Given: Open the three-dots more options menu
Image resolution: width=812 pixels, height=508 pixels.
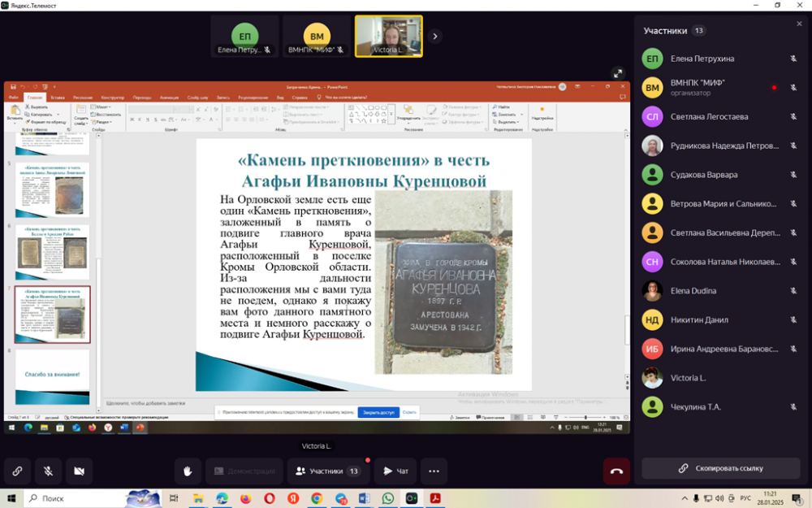Looking at the screenshot, I should 434,471.
